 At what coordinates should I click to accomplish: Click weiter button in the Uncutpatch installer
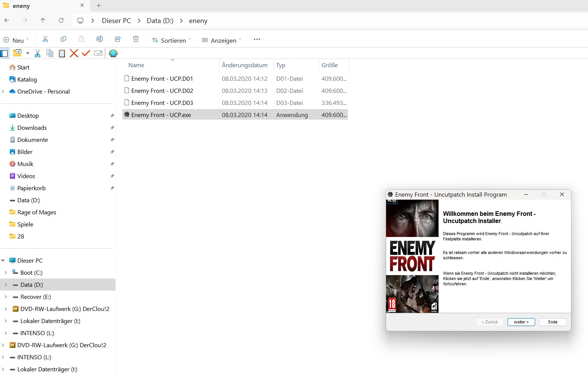tap(521, 322)
